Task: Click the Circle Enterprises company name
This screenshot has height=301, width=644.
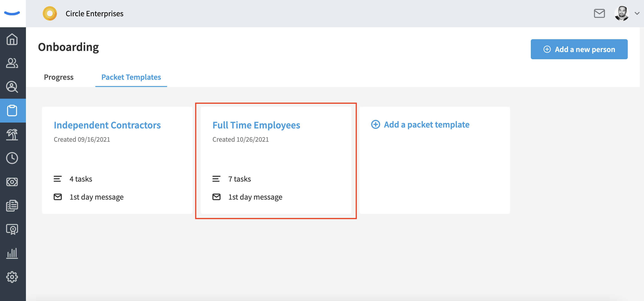Action: [x=94, y=14]
